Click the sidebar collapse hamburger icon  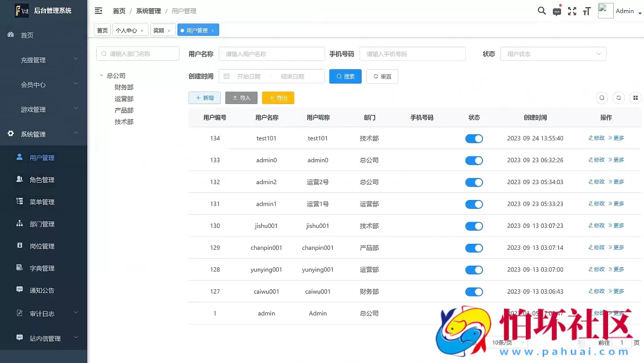[98, 10]
